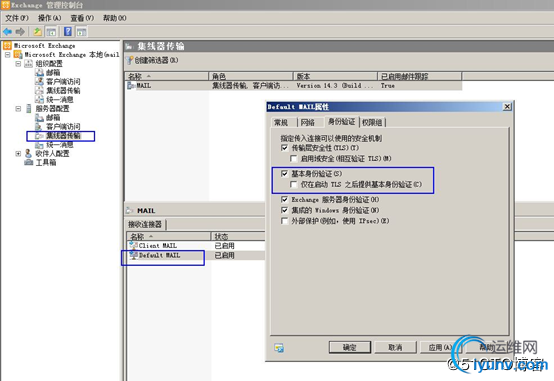
Task: Click the shell command icon at dialog bottom-left
Action: point(279,348)
